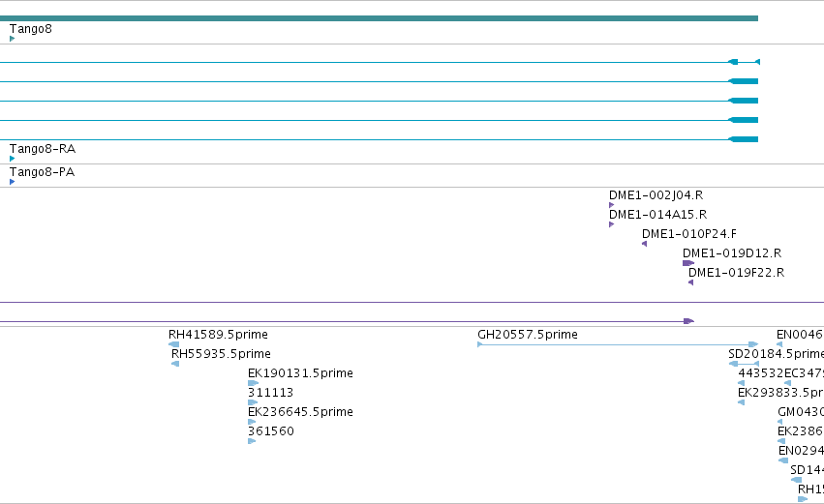Select the thick teal Tango8 gene bar
This screenshot has height=504, width=824.
pos(379,18)
